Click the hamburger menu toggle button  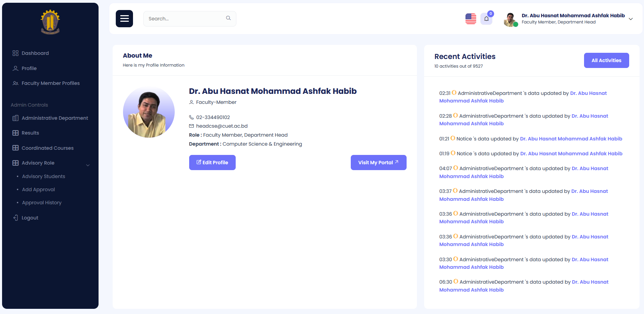click(124, 19)
